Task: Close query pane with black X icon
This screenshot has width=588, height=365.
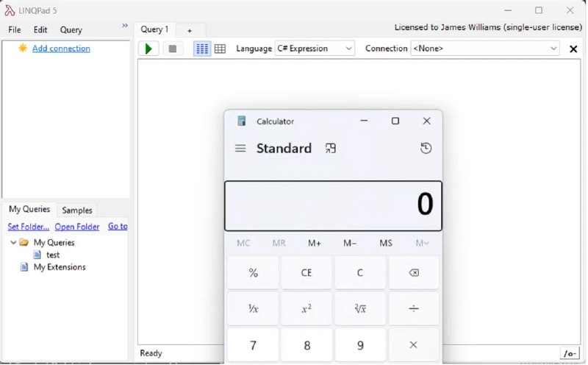Action: pos(573,49)
